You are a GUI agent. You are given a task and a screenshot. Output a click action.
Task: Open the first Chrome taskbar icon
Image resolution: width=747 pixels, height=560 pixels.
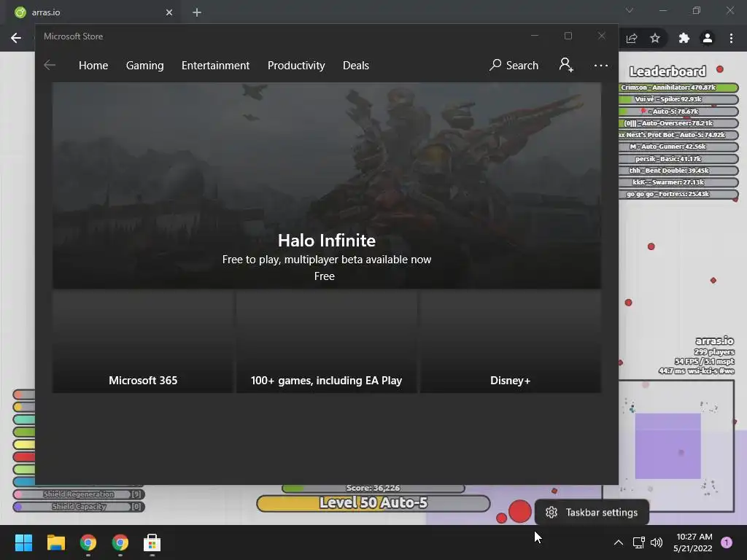(x=88, y=542)
